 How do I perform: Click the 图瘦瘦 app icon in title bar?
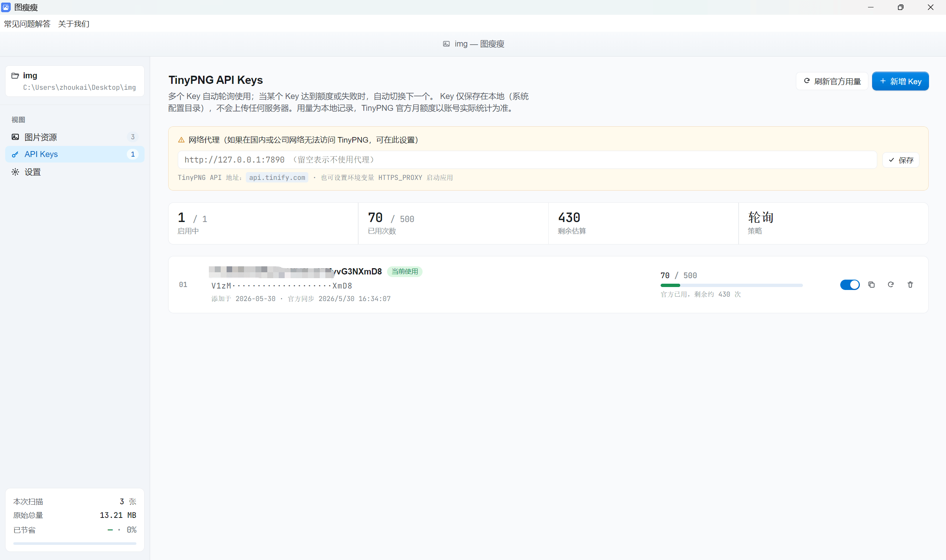click(6, 7)
